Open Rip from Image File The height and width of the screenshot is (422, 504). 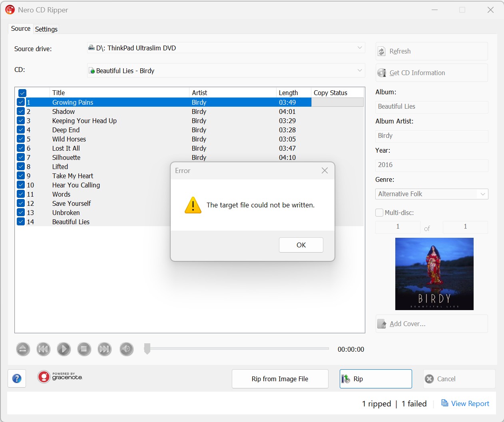[x=280, y=379]
